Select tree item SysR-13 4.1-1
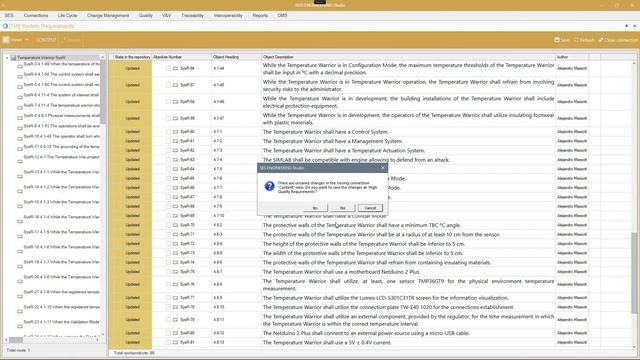 pyautogui.click(x=61, y=172)
